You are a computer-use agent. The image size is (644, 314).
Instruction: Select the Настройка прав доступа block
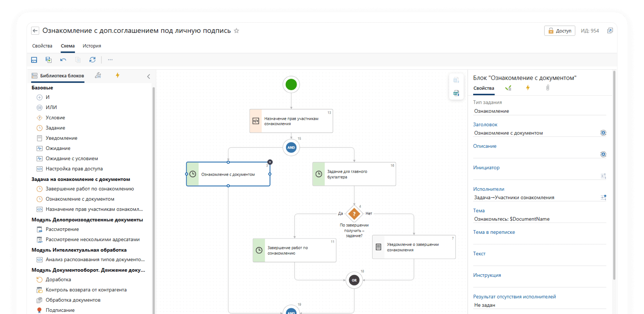point(74,169)
